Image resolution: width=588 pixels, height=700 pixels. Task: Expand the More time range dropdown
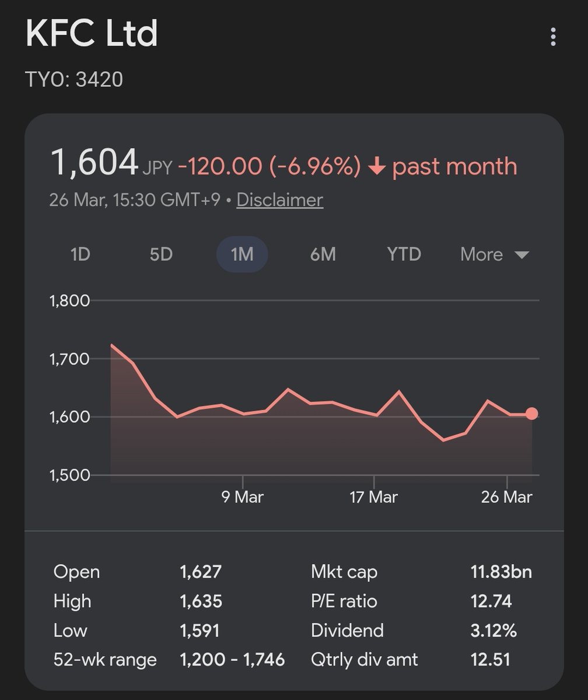495,255
